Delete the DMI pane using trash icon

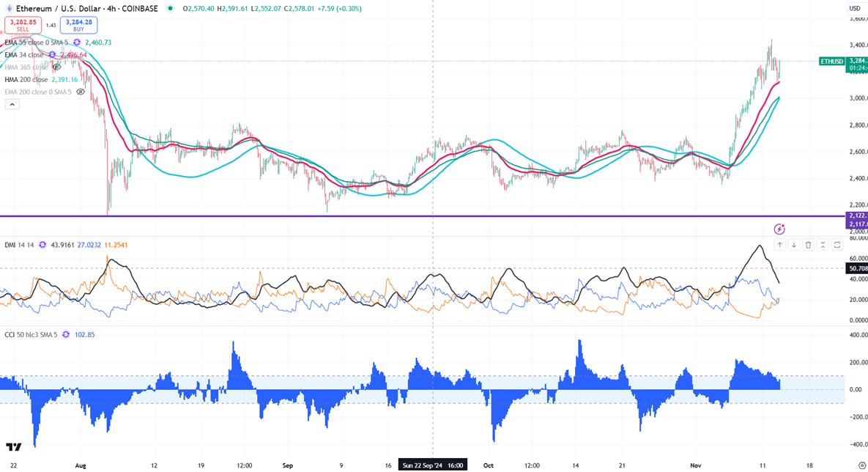tap(808, 245)
